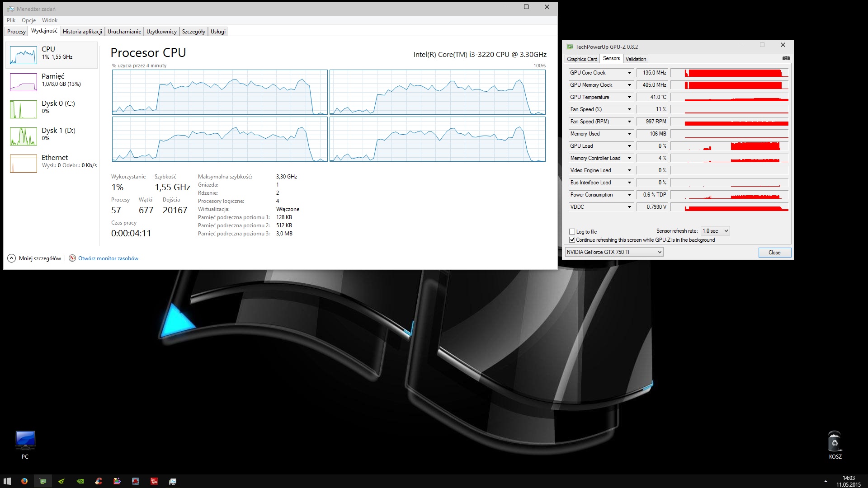Open the Task Manager taskbar icon

click(172, 481)
